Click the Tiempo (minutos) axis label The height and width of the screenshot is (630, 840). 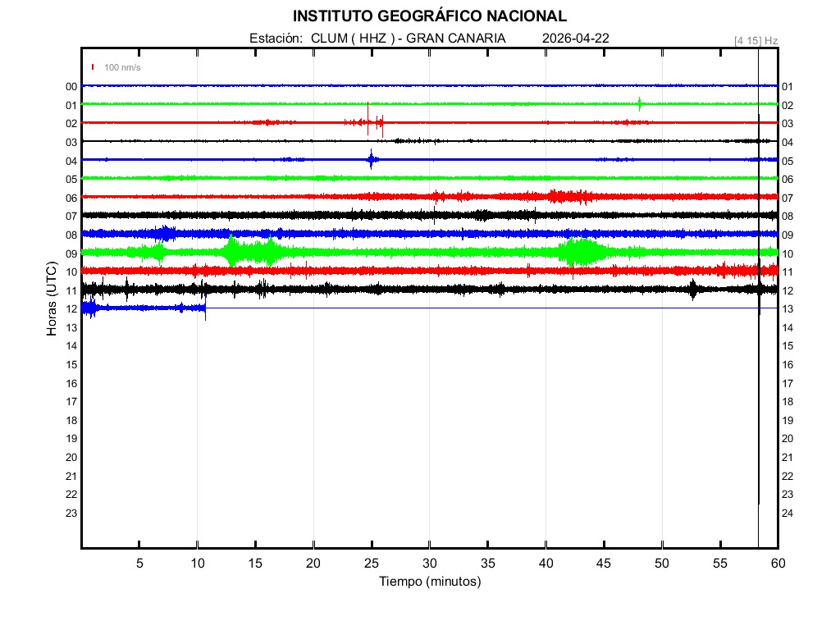click(430, 582)
